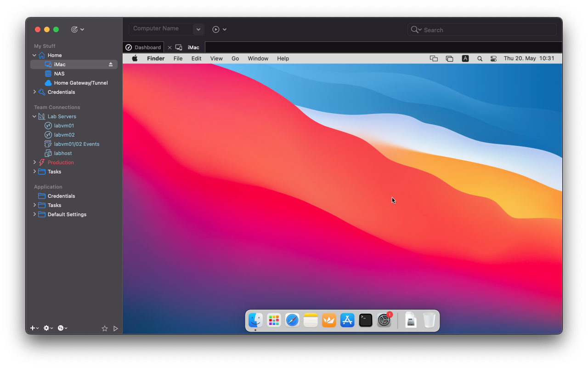Click the play connect button at bottom right
This screenshot has width=588, height=368.
pos(116,328)
